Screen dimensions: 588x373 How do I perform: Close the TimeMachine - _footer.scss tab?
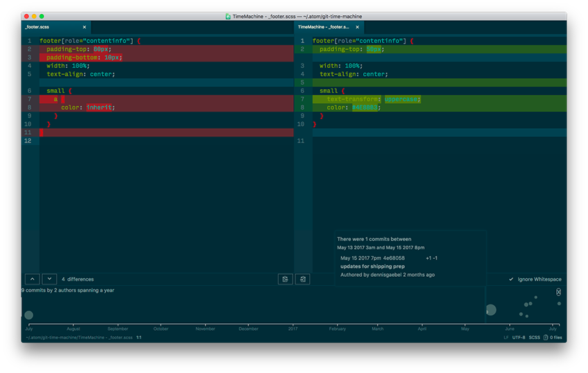[357, 27]
